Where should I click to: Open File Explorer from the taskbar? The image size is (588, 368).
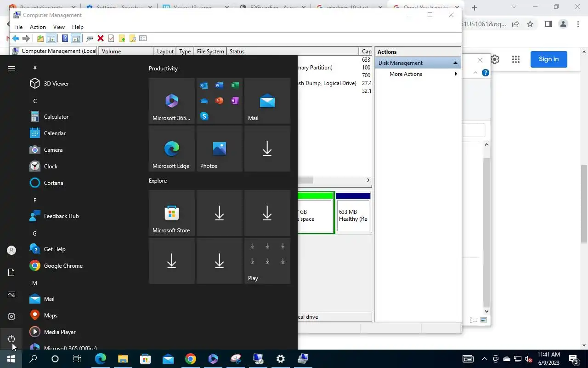point(123,359)
